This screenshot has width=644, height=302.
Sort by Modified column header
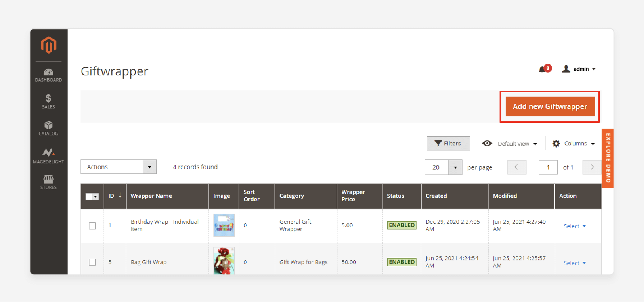(x=521, y=196)
